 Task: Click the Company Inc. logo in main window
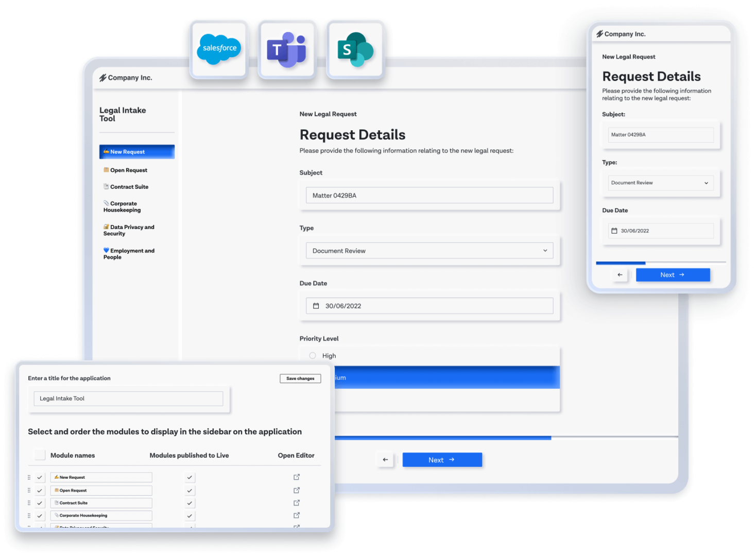point(126,78)
